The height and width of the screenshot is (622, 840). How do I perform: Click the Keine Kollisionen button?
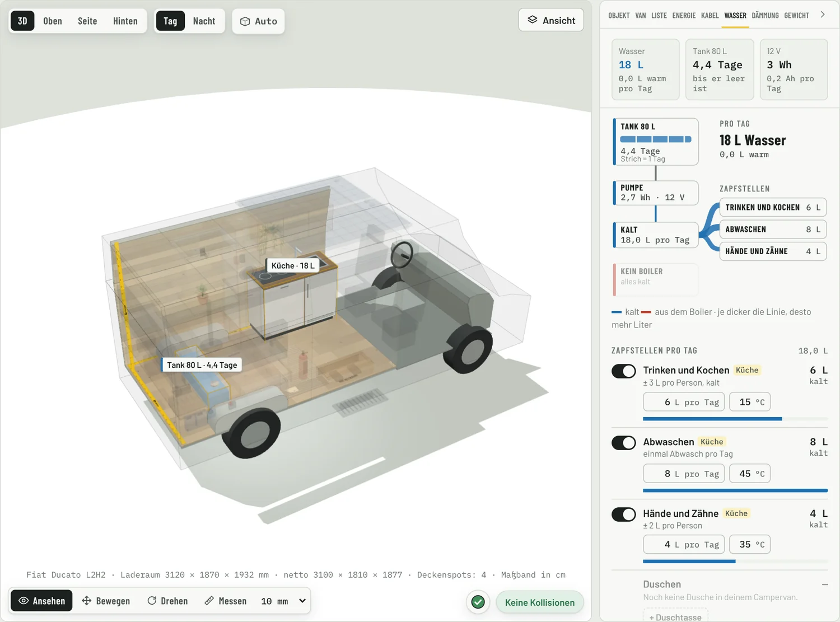(x=540, y=602)
